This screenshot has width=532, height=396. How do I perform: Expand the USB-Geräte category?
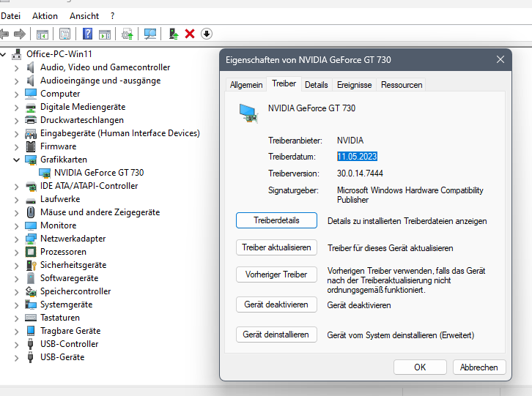16,358
